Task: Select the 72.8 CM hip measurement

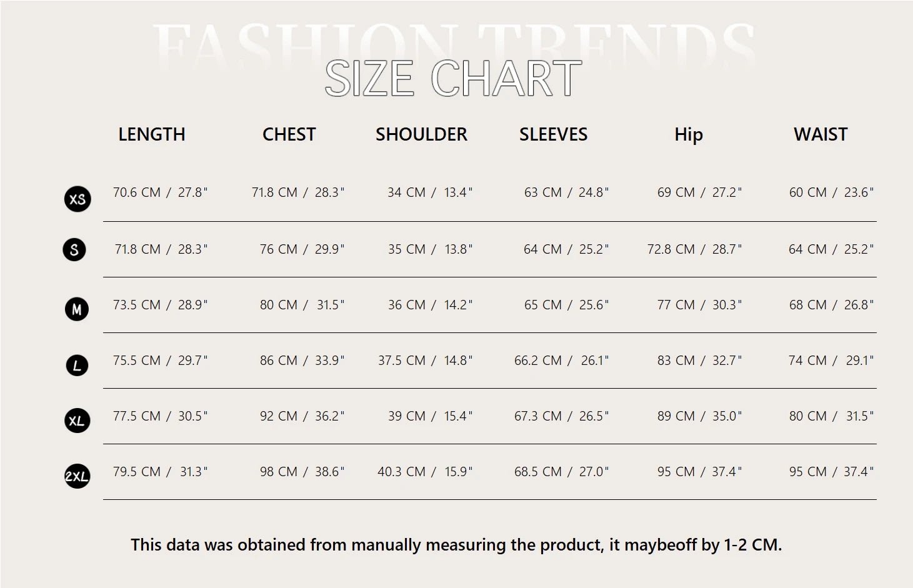Action: tap(671, 249)
